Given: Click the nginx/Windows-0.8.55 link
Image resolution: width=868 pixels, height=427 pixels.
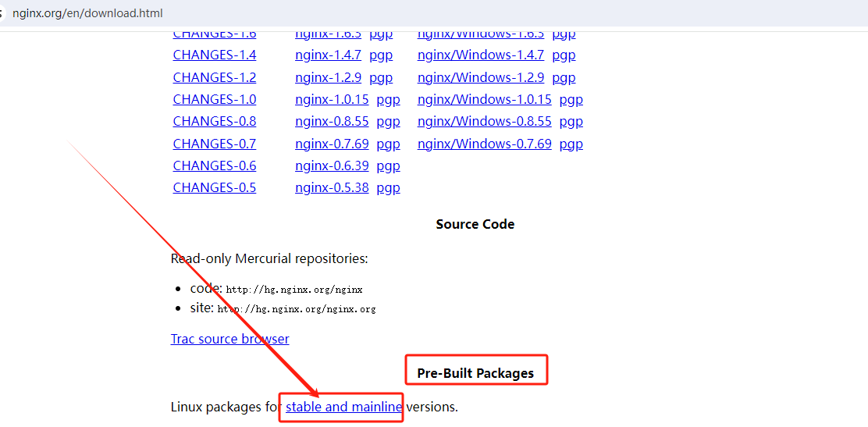Looking at the screenshot, I should [x=484, y=122].
